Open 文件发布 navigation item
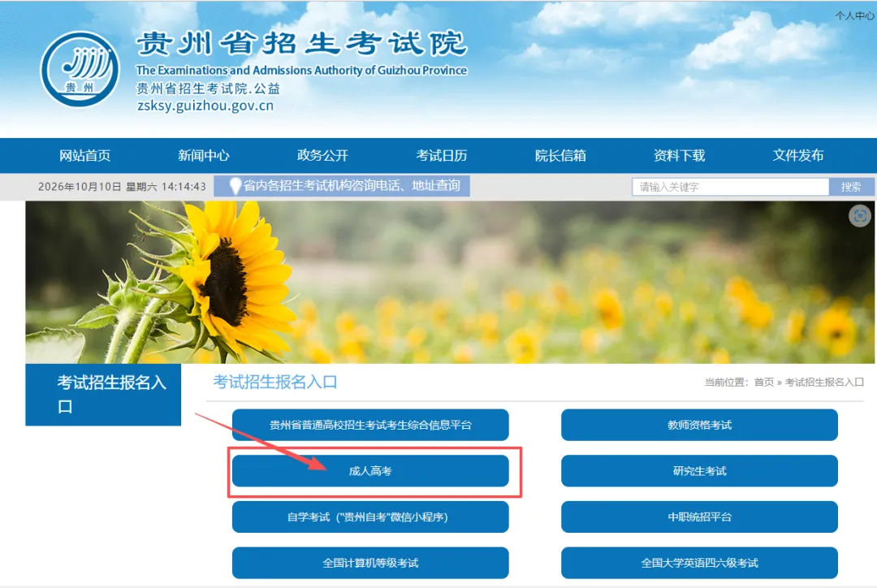The width and height of the screenshot is (877, 588). point(798,156)
